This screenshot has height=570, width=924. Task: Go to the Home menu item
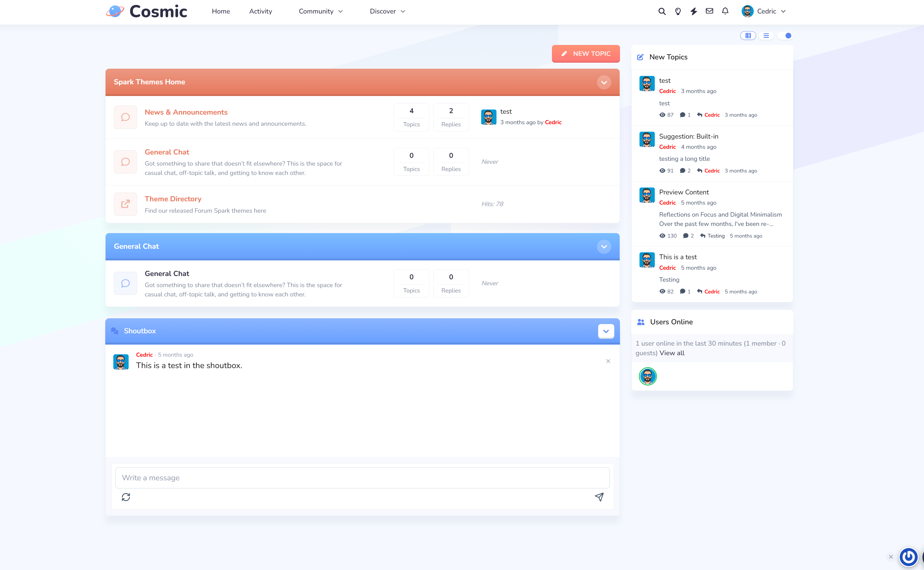221,11
